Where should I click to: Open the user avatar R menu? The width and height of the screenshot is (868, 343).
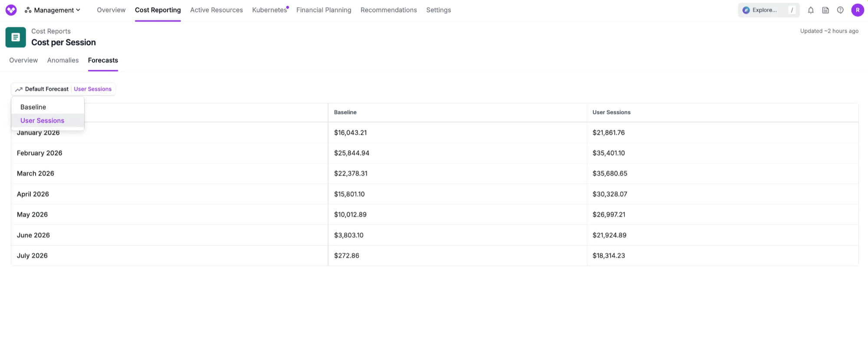[x=858, y=10]
